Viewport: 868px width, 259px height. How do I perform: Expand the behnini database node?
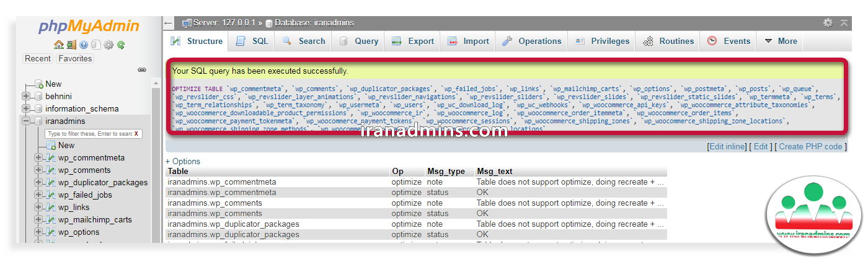pos(27,97)
